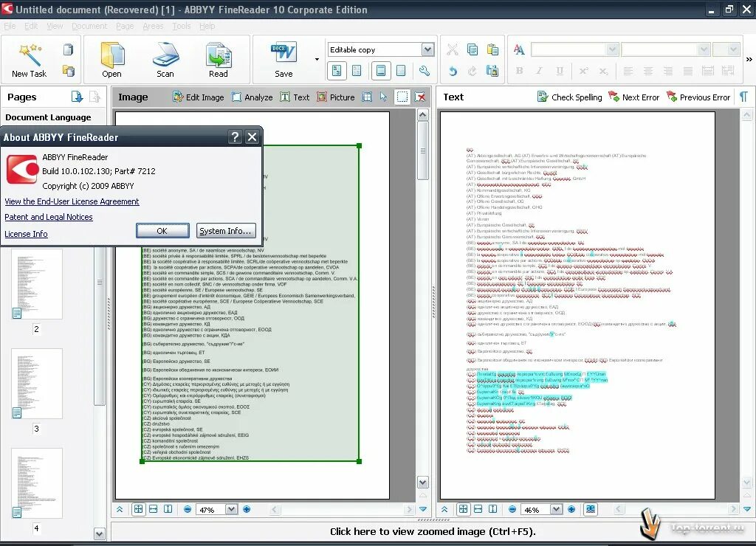756x546 pixels.
Task: Toggle Italic formatting
Action: [539, 71]
